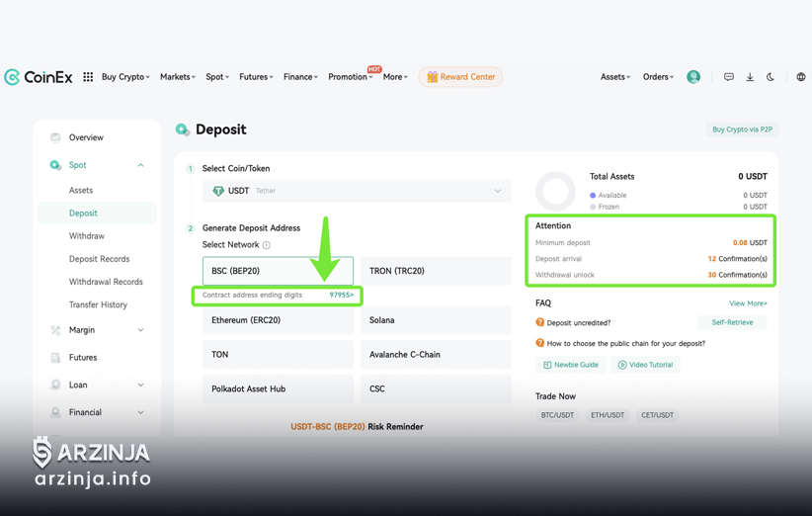Open the Spot top menu
The width and height of the screenshot is (812, 516).
pyautogui.click(x=217, y=77)
